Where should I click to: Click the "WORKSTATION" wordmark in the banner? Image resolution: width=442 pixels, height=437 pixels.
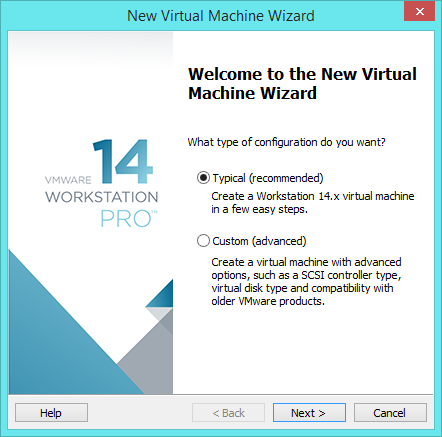tap(102, 197)
